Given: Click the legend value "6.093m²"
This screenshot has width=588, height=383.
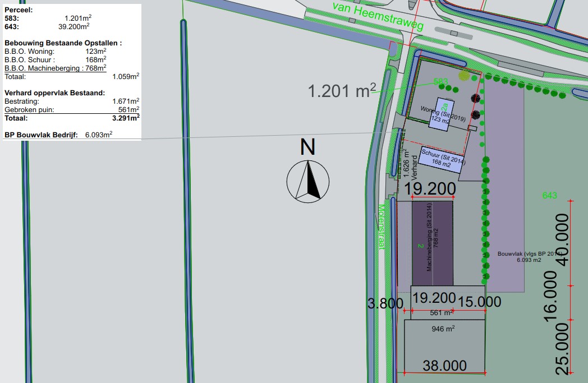Looking at the screenshot, I should [x=99, y=135].
